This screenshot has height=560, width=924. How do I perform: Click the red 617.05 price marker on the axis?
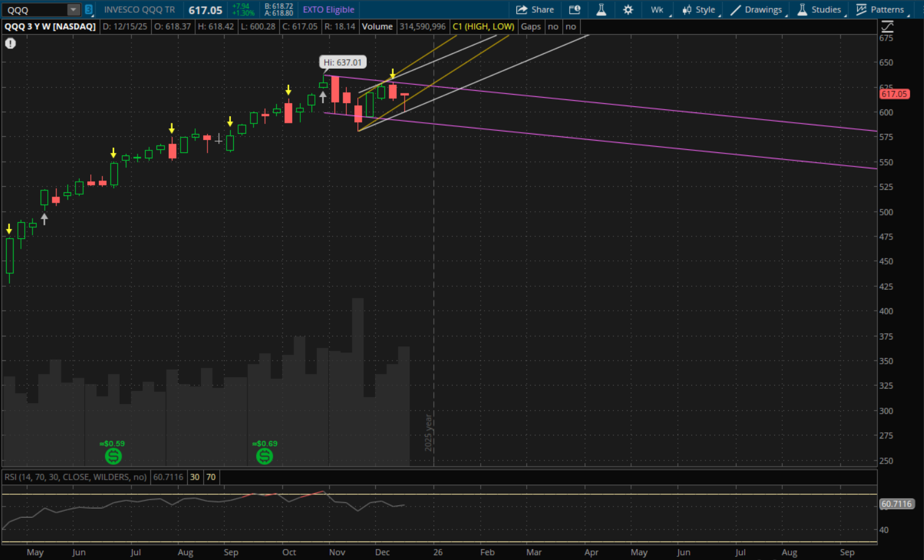click(894, 94)
